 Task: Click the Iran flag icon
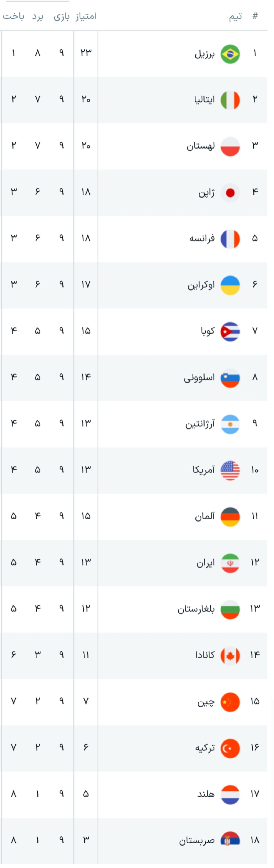tap(230, 563)
